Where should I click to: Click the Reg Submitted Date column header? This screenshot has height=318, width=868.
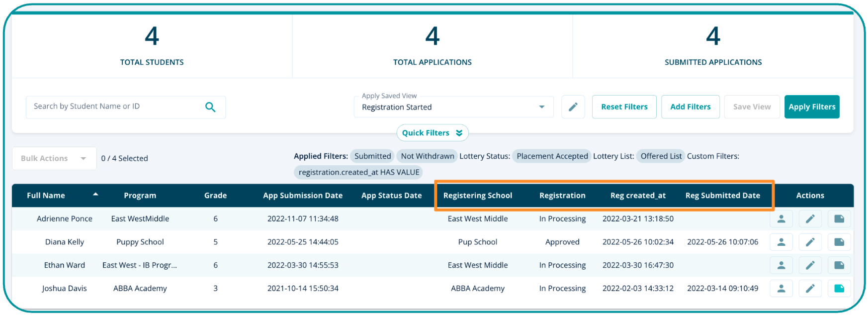(x=722, y=196)
